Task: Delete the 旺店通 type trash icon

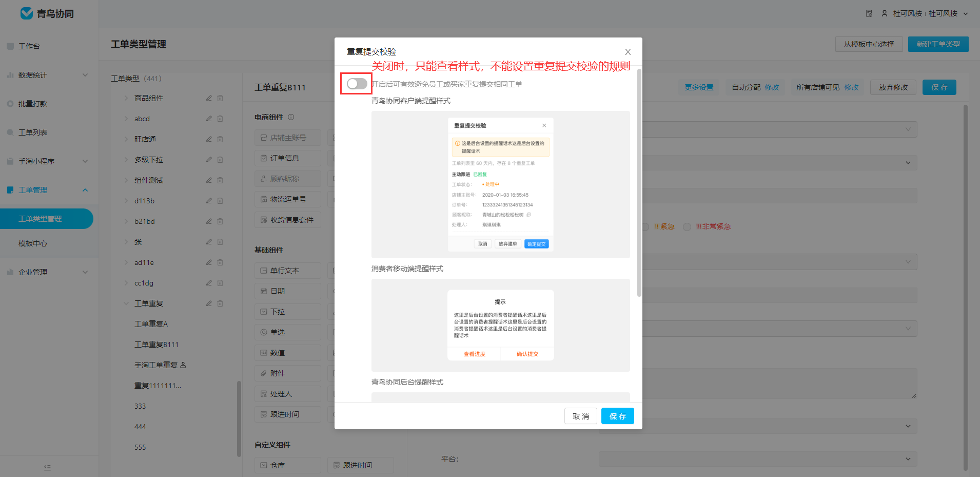Action: pyautogui.click(x=220, y=139)
